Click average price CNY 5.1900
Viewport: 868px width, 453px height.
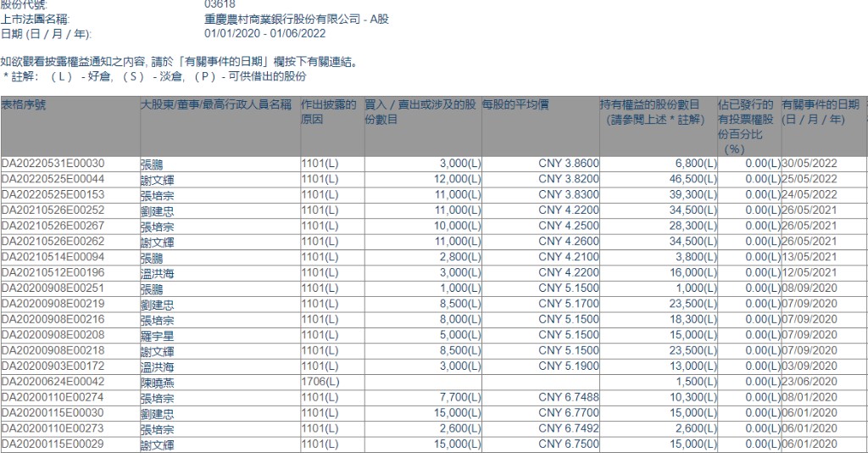coord(569,366)
